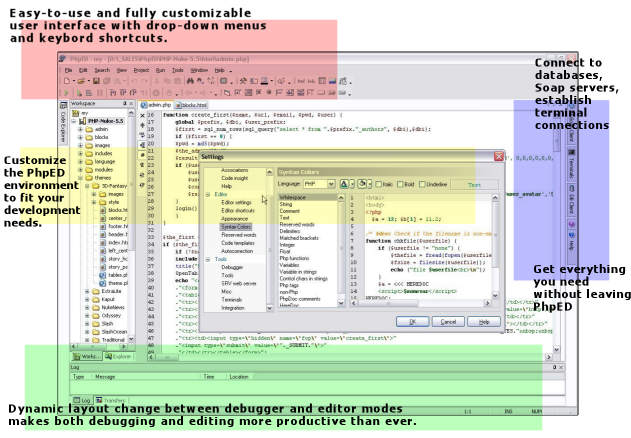
Task: Switch to the admin.php editor tab
Action: point(156,105)
